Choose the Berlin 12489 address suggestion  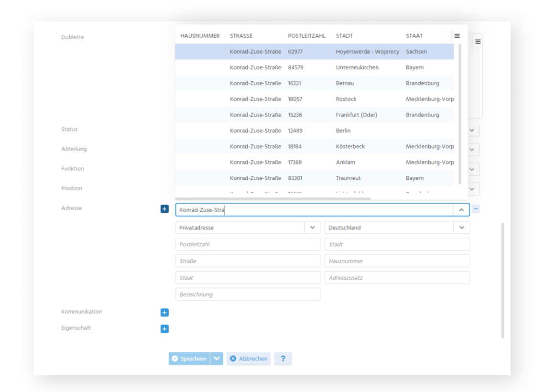pyautogui.click(x=314, y=131)
